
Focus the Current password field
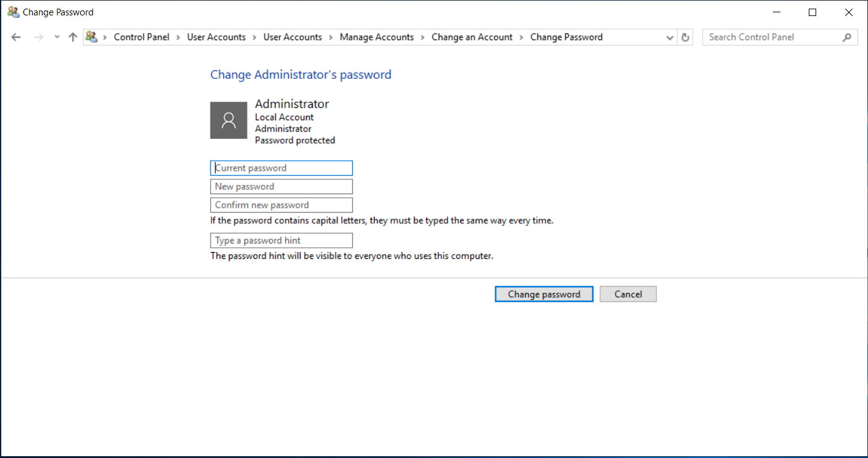[x=281, y=168]
